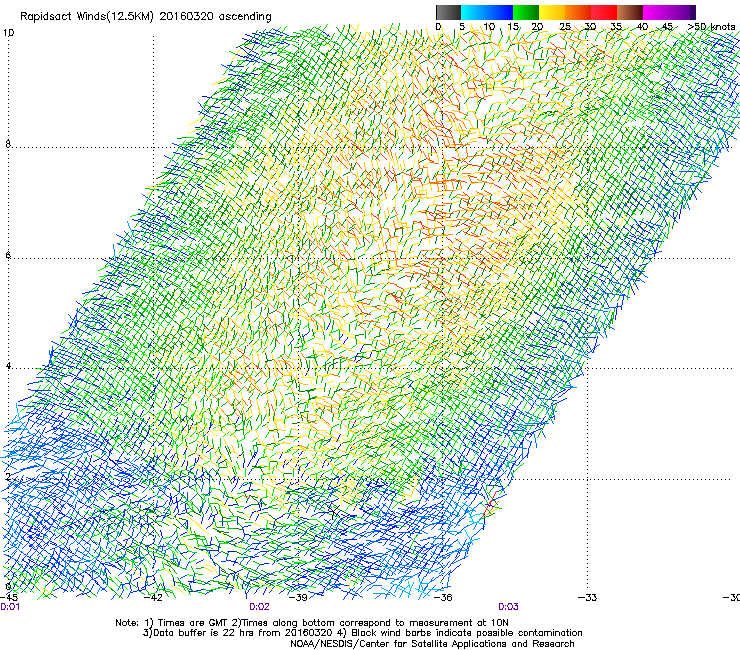This screenshot has width=740, height=650.
Task: Click the longitude label -36
Action: 443,598
